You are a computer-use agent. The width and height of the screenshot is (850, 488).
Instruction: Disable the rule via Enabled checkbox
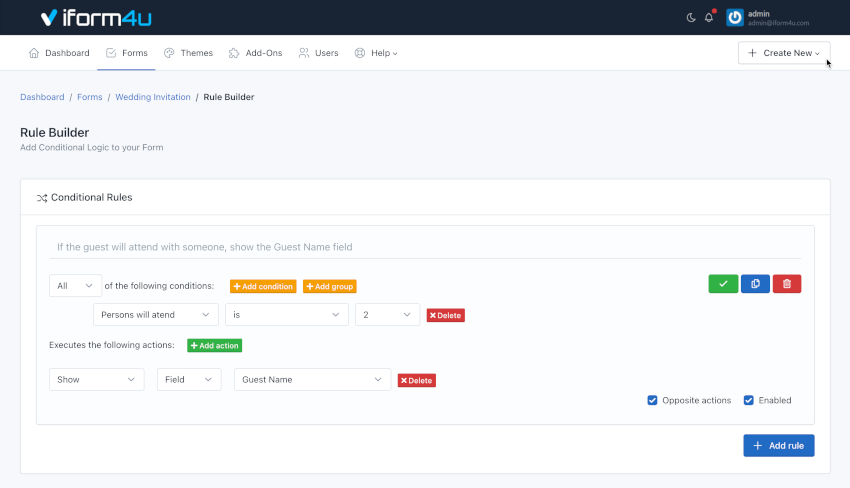pos(749,400)
